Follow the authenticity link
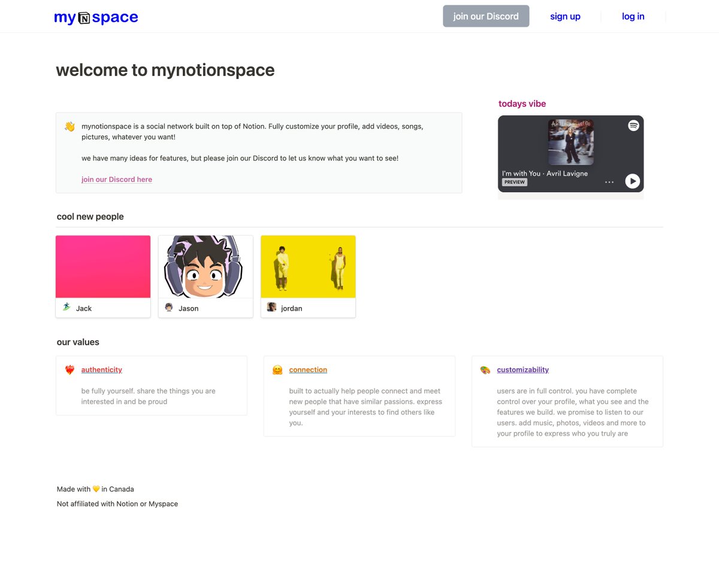 101,369
